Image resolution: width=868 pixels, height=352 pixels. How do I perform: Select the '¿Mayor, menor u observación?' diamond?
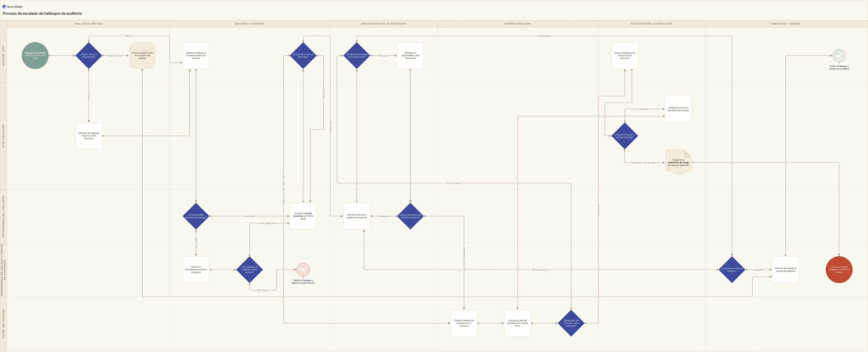point(89,56)
